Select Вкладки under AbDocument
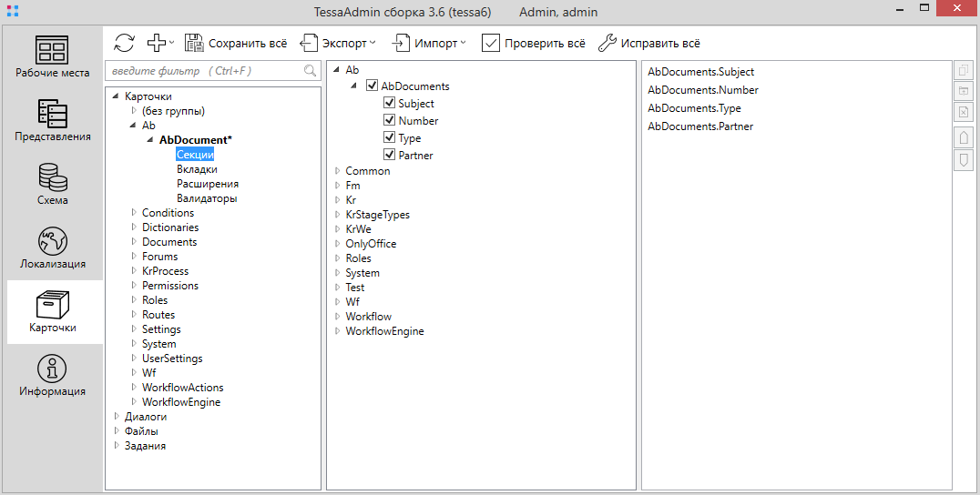Image resolution: width=980 pixels, height=495 pixels. click(x=197, y=169)
